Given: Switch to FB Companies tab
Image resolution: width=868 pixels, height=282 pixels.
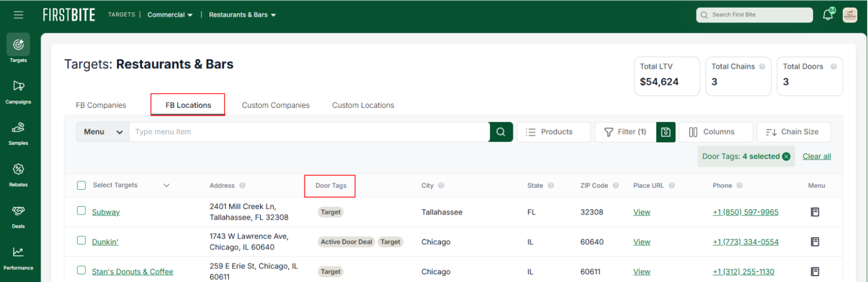Looking at the screenshot, I should (x=101, y=105).
